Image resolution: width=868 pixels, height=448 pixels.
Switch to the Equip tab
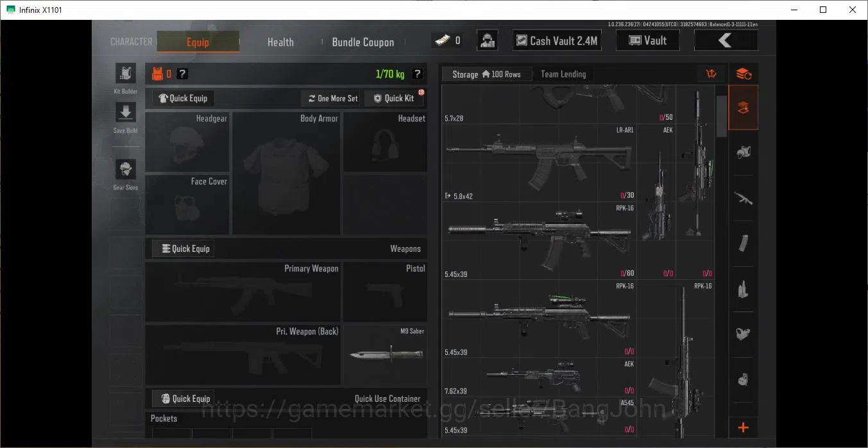[x=198, y=42]
